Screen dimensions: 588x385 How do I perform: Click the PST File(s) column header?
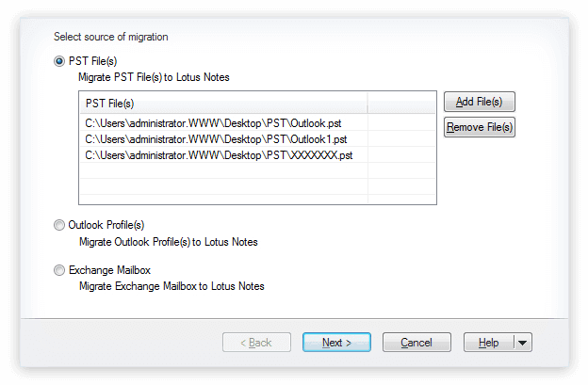click(x=223, y=103)
